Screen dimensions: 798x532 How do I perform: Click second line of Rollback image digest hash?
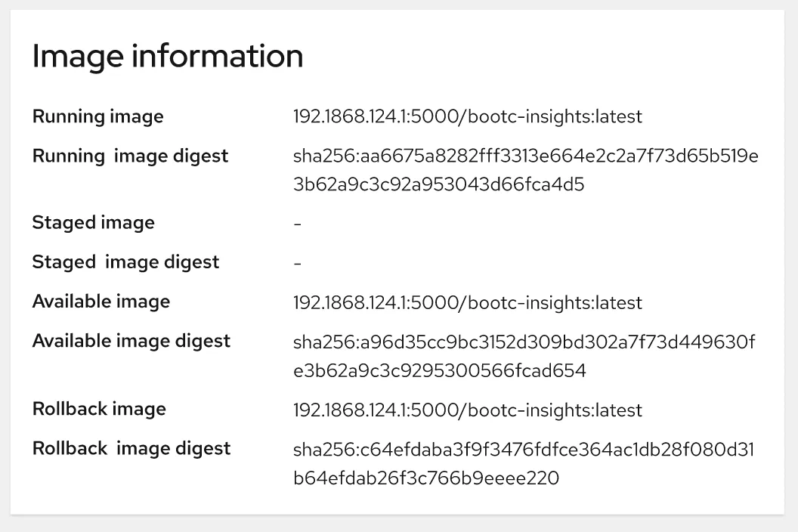(425, 478)
